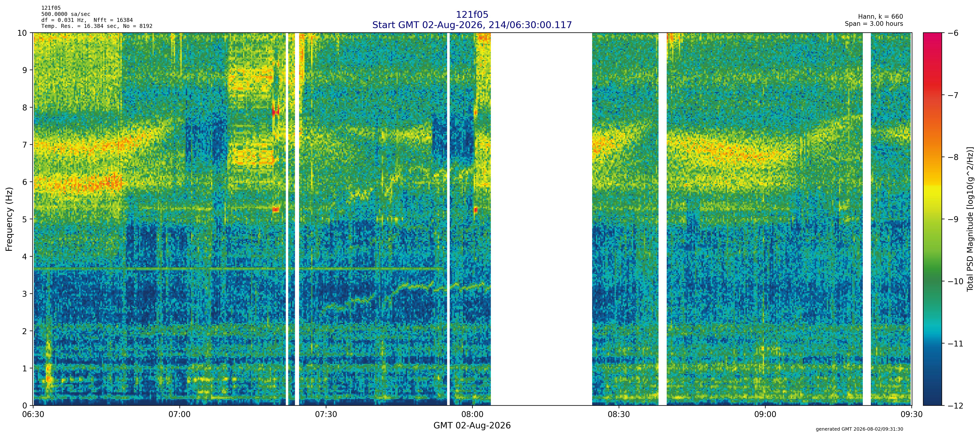Click the "GMT 02-Aug-2026" x-axis label

(472, 426)
